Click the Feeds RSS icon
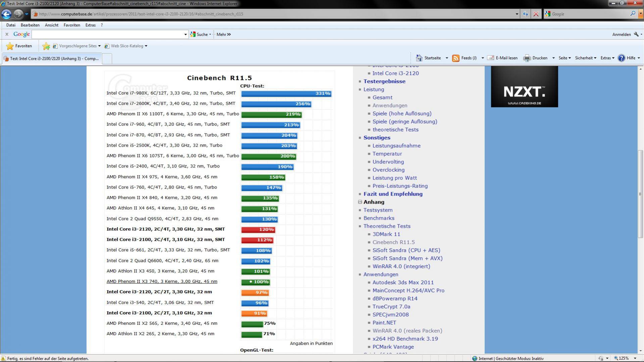This screenshot has height=362, width=644. tap(456, 58)
